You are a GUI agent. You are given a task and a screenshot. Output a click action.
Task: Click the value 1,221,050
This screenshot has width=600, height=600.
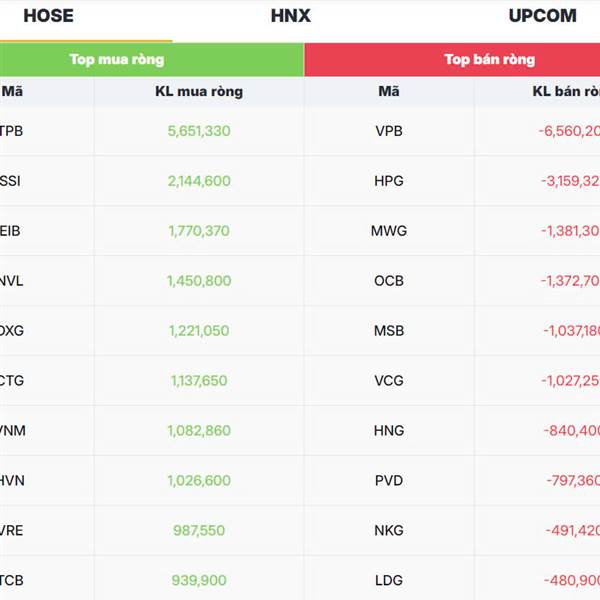pos(199,331)
